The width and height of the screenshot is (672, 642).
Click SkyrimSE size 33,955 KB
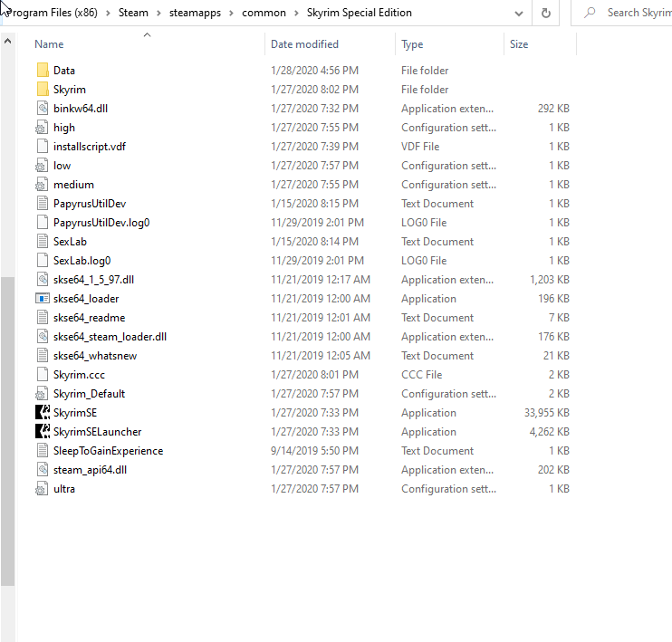(546, 413)
